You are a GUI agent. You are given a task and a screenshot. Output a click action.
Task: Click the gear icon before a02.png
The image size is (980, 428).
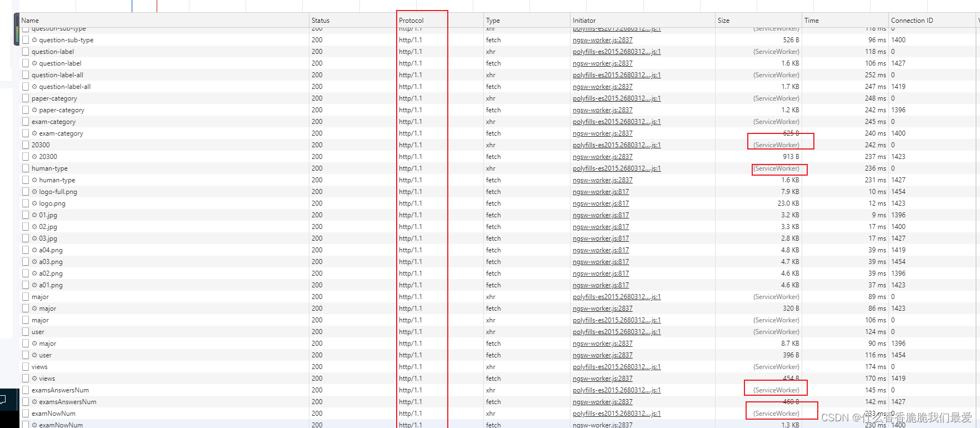point(34,273)
